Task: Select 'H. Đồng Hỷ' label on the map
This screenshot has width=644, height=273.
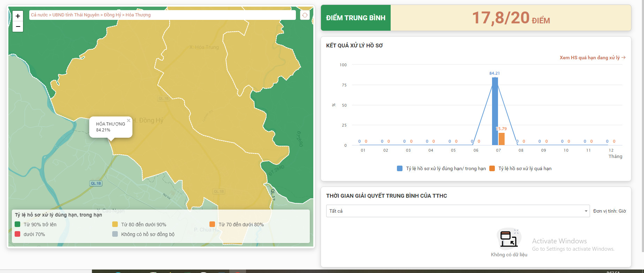Action: (x=147, y=120)
